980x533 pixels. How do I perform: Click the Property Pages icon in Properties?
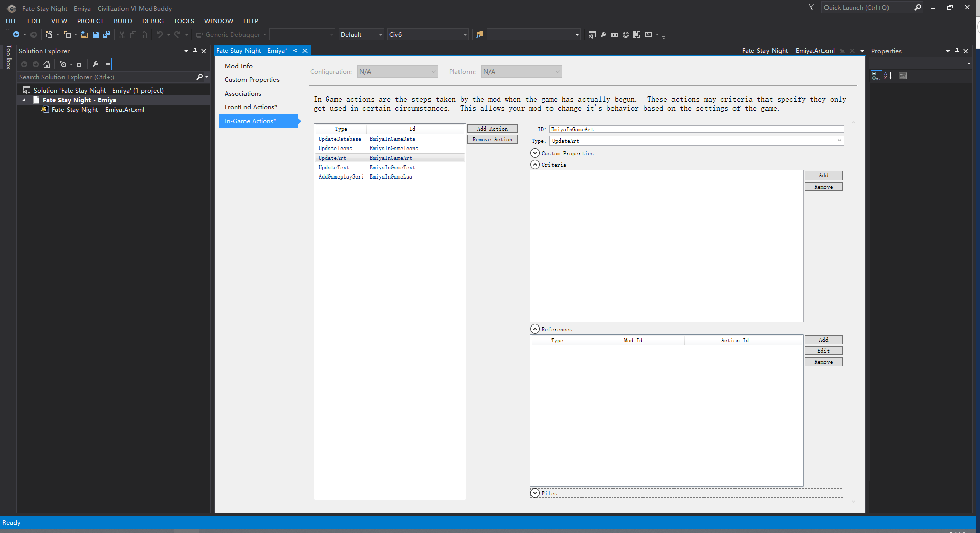(903, 76)
